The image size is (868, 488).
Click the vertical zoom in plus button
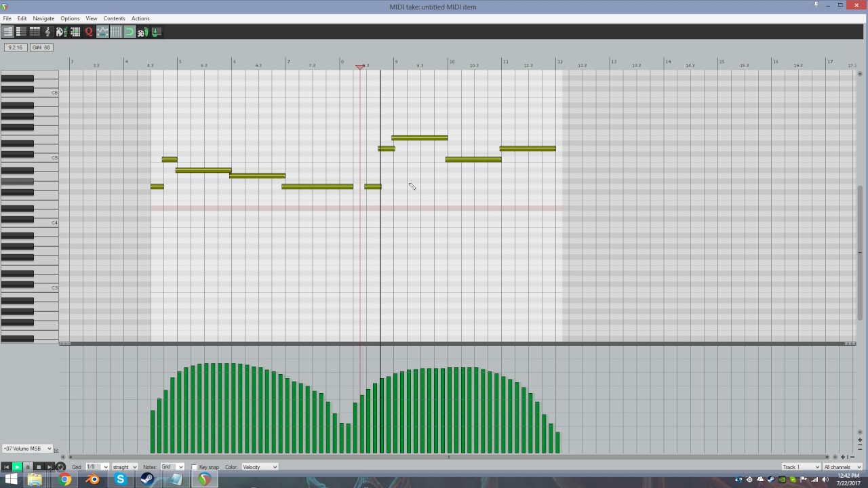(861, 440)
